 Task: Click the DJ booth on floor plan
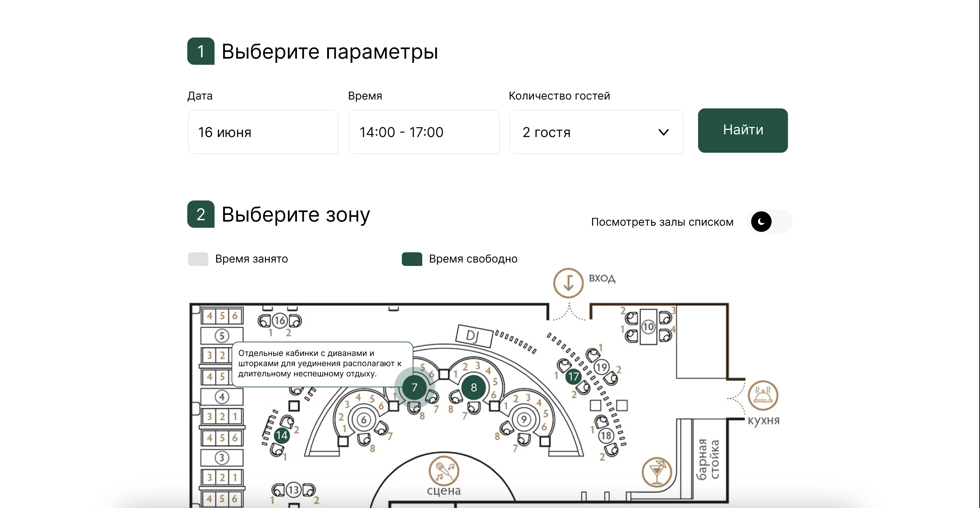(x=474, y=335)
